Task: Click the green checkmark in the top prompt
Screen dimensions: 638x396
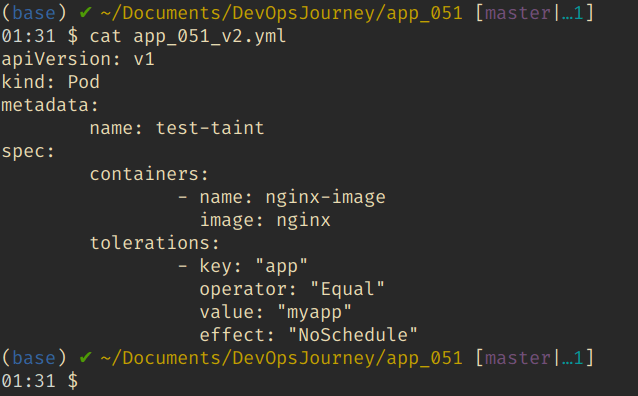Action: [85, 13]
